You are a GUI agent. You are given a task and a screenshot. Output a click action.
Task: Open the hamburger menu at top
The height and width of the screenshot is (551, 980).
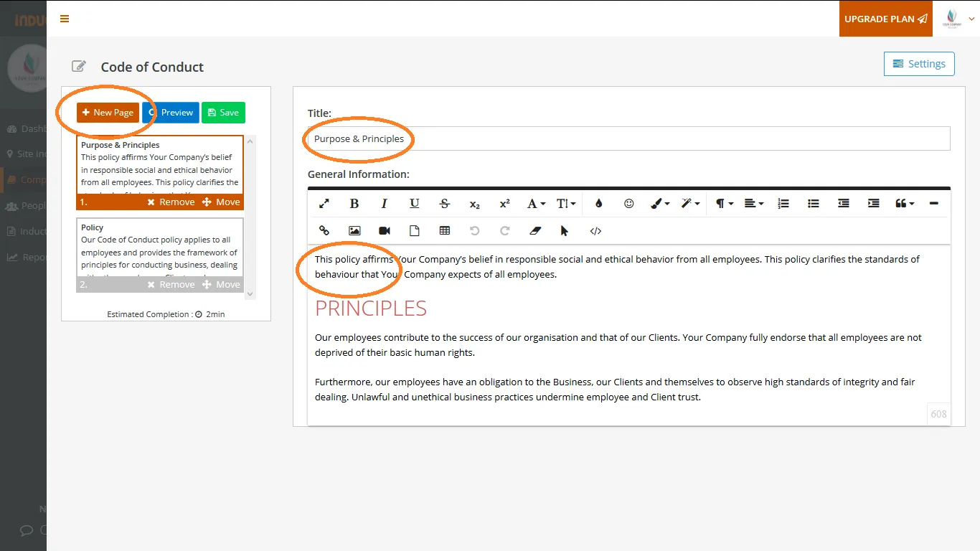[65, 19]
